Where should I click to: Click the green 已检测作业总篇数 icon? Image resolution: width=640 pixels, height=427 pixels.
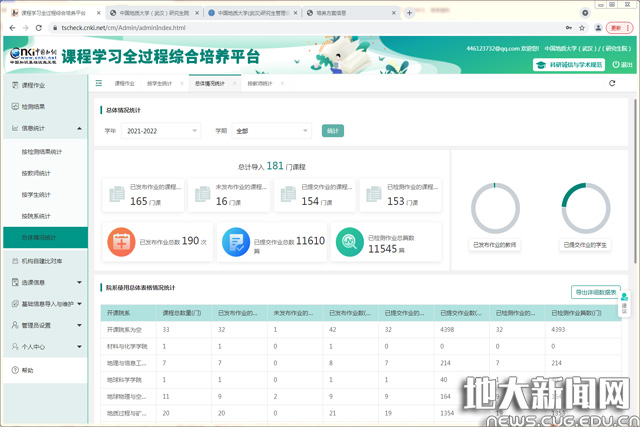click(x=349, y=241)
